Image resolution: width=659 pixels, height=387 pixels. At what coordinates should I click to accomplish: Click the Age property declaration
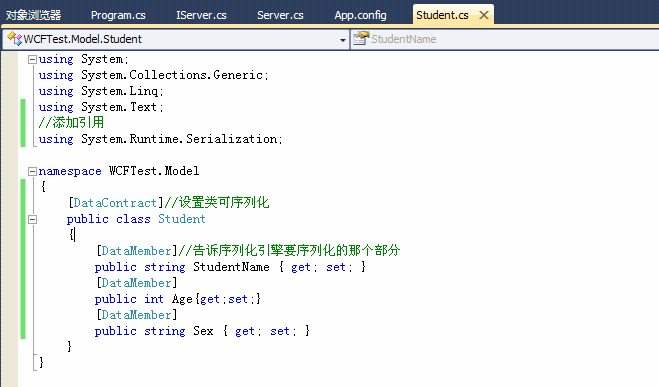click(x=177, y=299)
